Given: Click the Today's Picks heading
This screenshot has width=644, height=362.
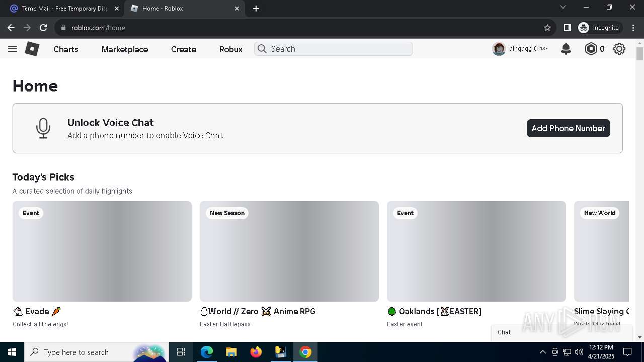Looking at the screenshot, I should coord(43,177).
